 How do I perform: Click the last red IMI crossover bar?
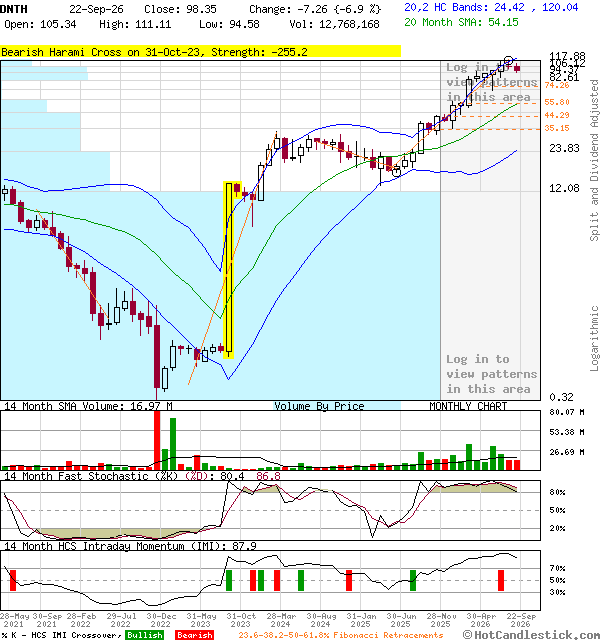click(x=501, y=580)
